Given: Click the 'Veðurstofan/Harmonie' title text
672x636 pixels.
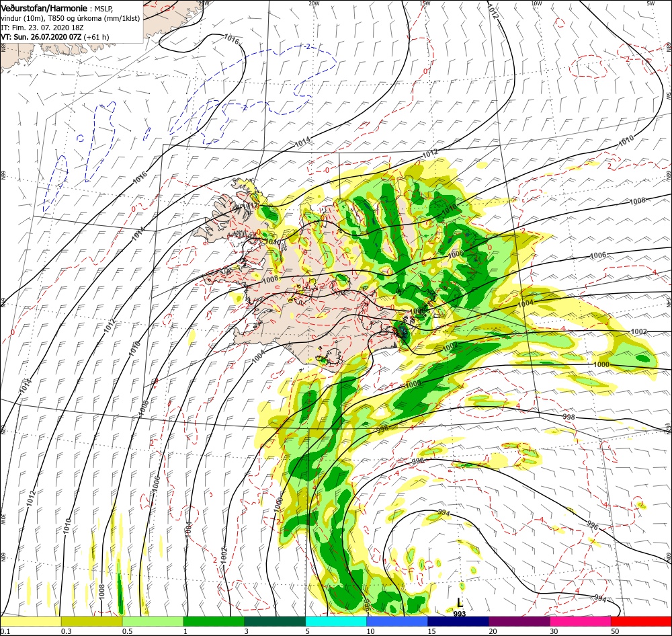Looking at the screenshot, I should tap(44, 9).
